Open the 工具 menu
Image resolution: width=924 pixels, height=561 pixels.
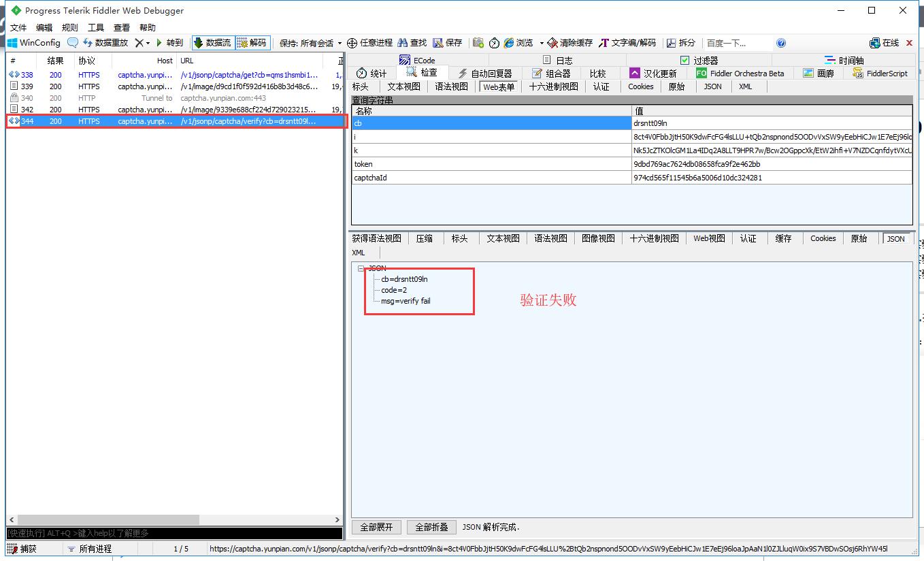tap(96, 28)
